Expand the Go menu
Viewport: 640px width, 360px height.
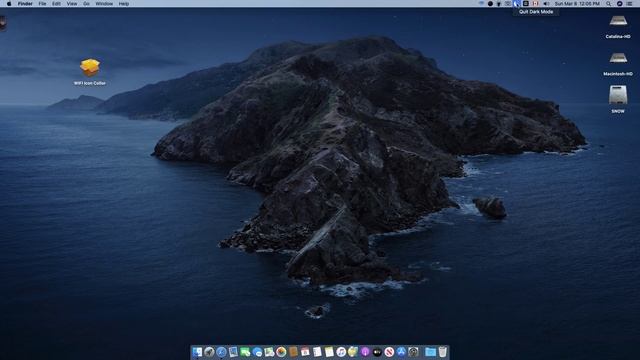pos(86,4)
